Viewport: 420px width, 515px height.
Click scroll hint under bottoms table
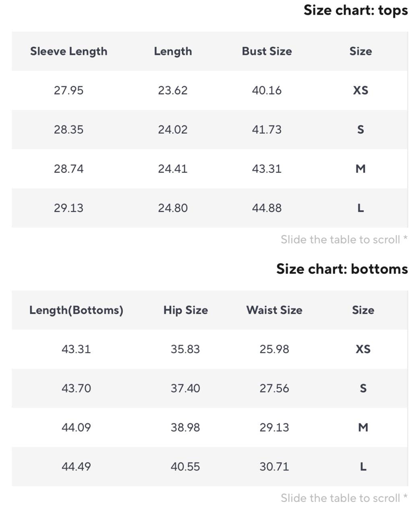(344, 498)
